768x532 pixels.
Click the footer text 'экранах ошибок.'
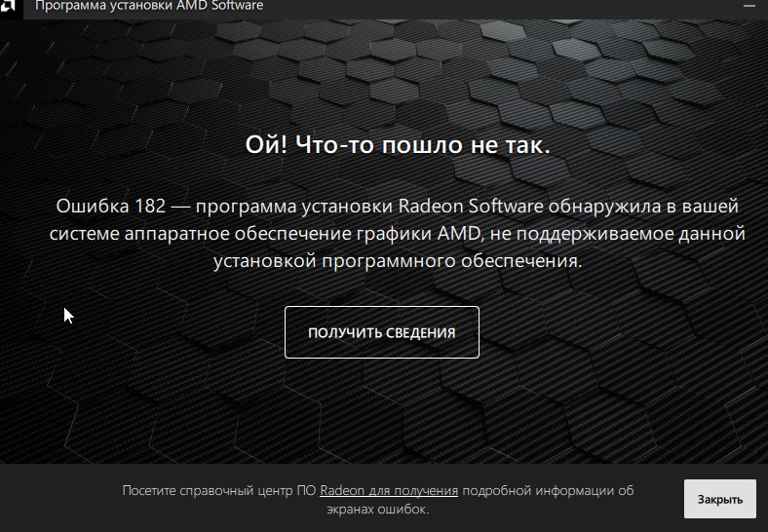point(377,510)
